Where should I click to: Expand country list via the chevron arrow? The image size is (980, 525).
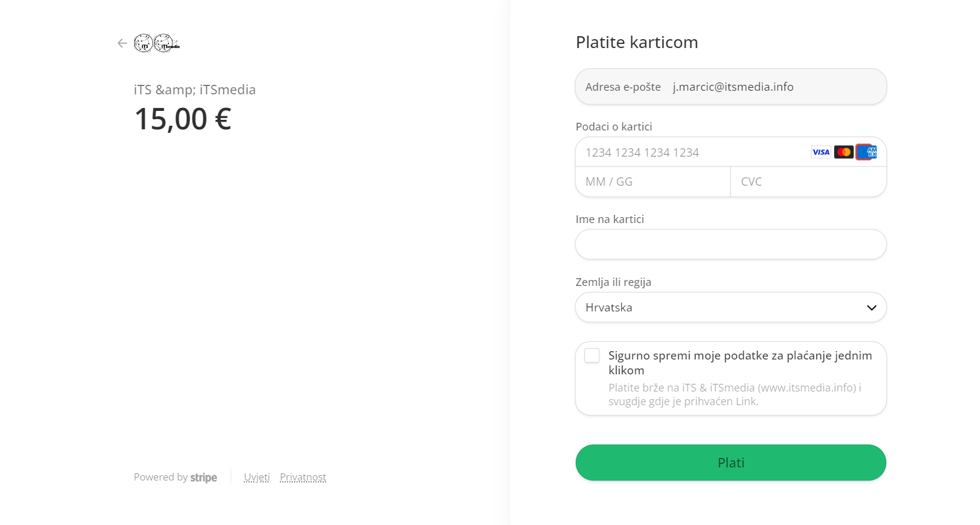[x=872, y=308]
